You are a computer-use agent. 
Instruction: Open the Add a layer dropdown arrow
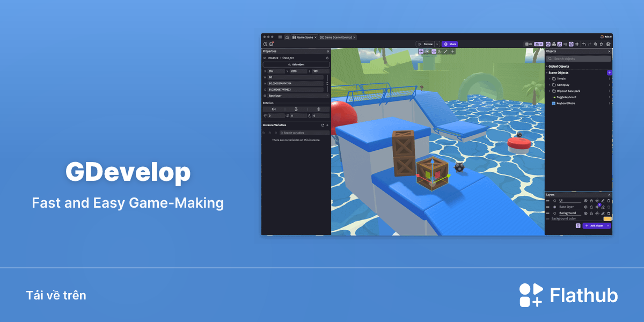point(608,225)
